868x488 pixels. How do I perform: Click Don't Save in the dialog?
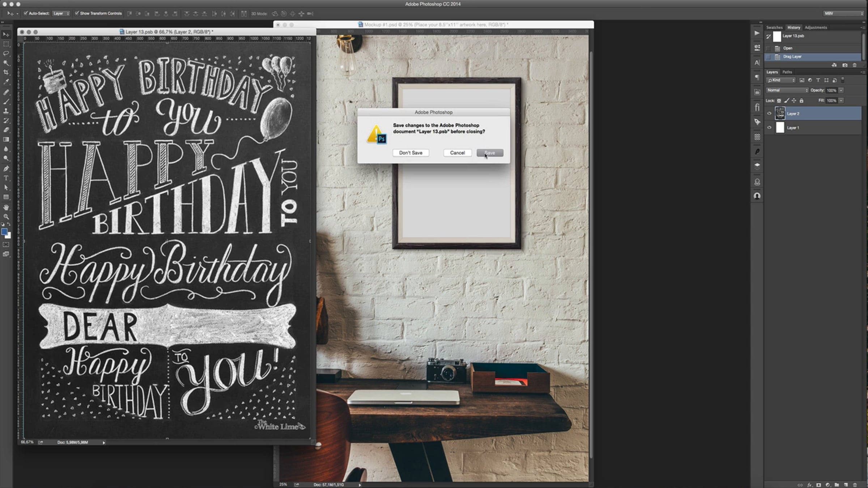pos(410,153)
